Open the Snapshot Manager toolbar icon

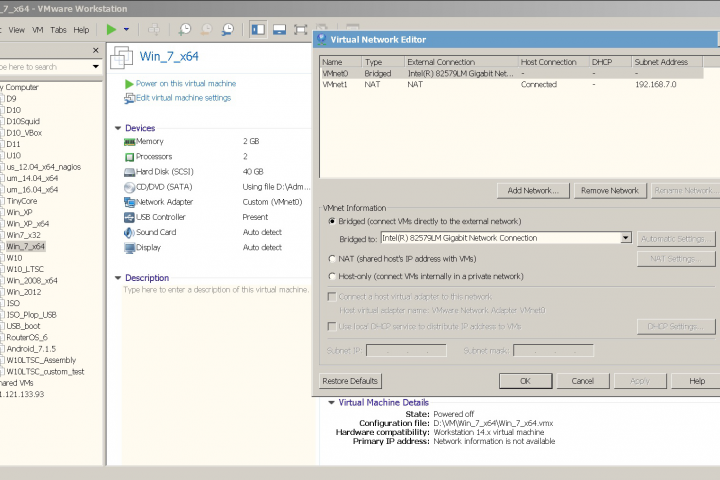click(228, 30)
